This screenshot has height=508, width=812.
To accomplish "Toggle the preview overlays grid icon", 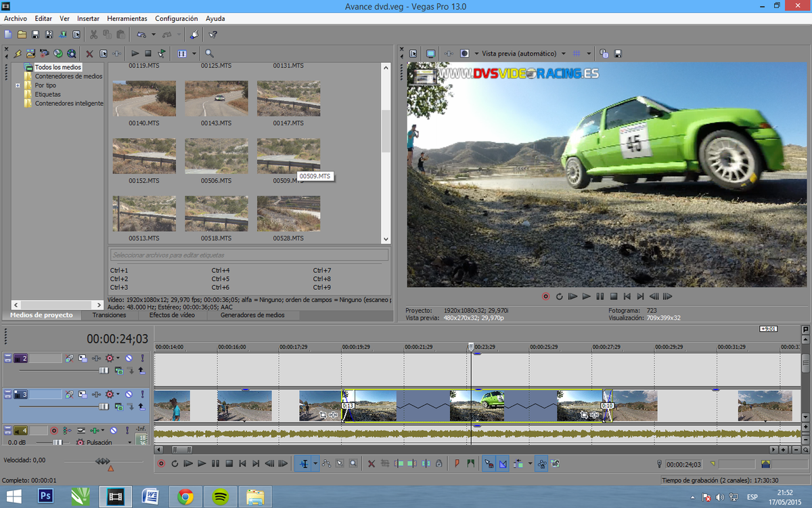I will pos(577,53).
